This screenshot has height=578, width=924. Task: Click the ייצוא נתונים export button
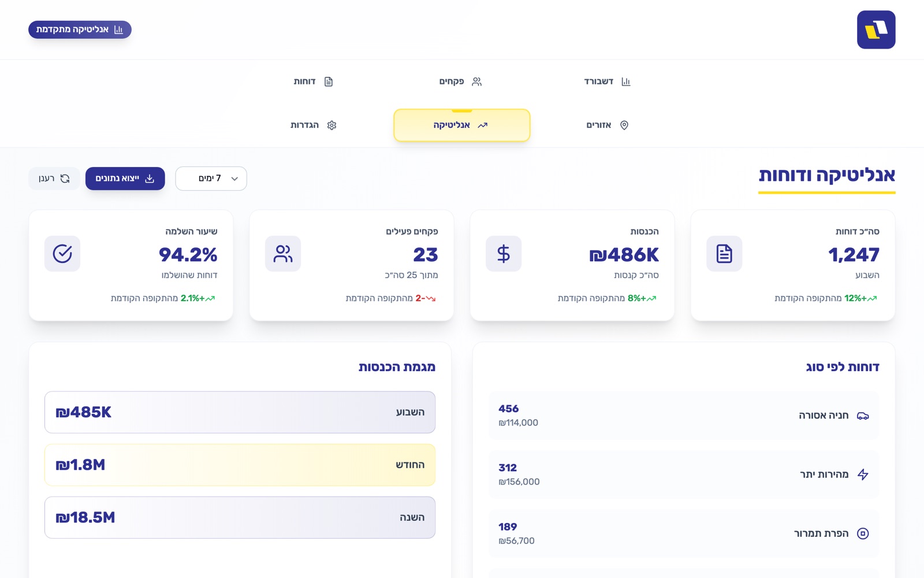125,179
